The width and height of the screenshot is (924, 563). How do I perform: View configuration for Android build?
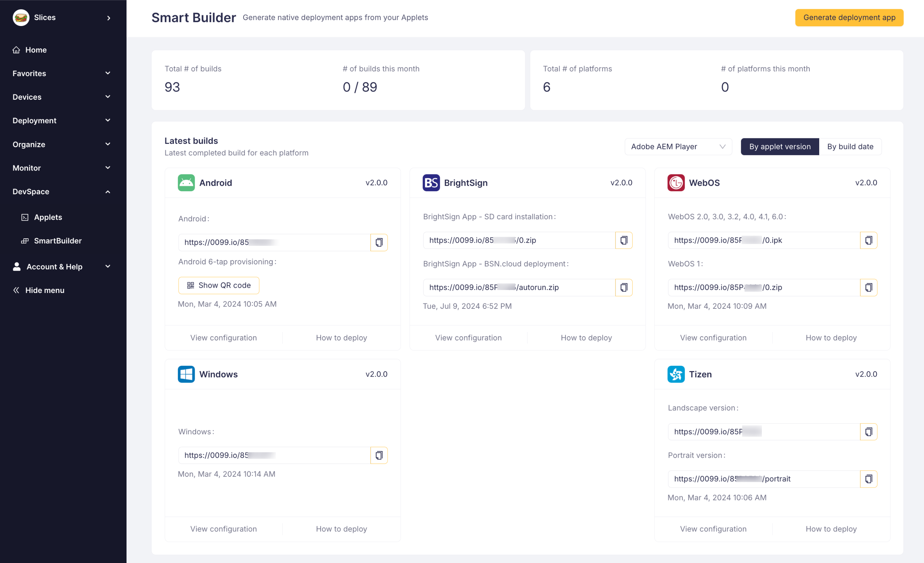pyautogui.click(x=223, y=338)
